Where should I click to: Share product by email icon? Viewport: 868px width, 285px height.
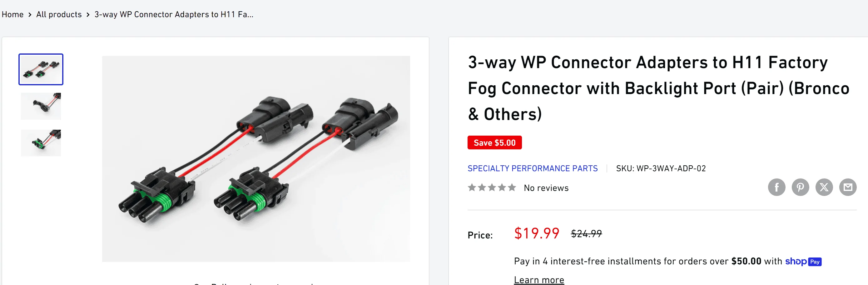847,187
